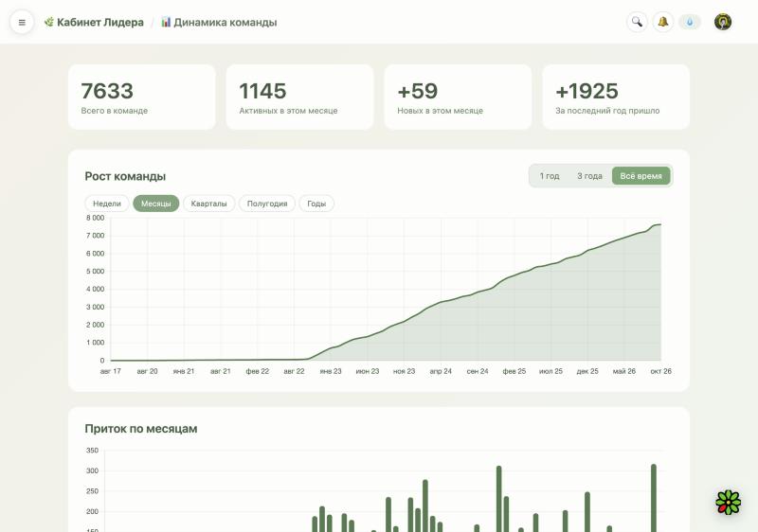This screenshot has width=758, height=532.
Task: Switch grouping to Полугодия
Action: pos(267,204)
